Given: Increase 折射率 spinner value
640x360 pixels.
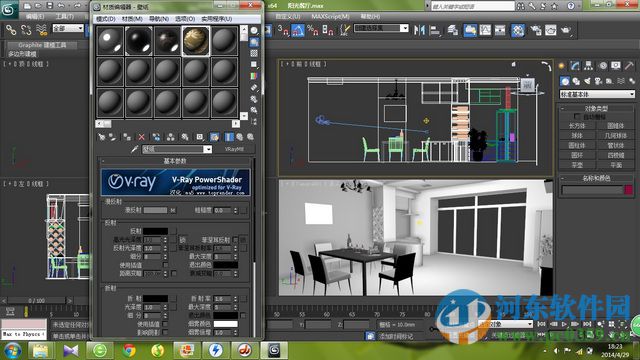Looking at the screenshot, I should (235, 297).
